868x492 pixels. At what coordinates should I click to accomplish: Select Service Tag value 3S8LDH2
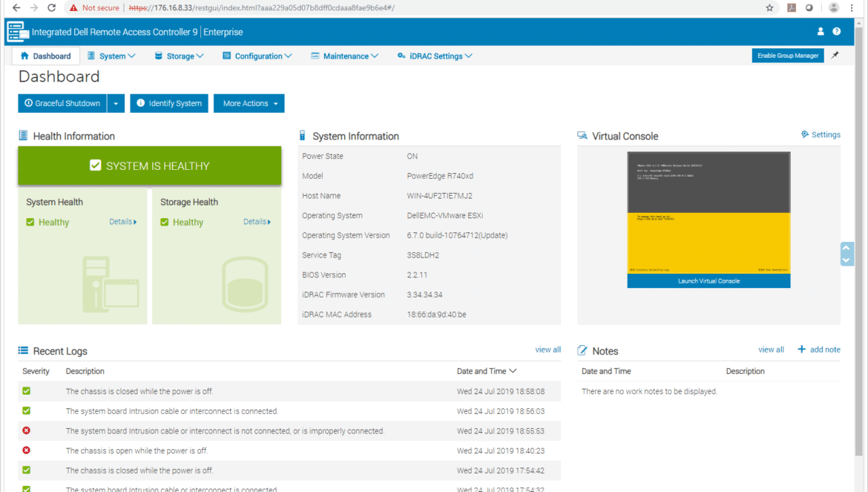tap(423, 255)
